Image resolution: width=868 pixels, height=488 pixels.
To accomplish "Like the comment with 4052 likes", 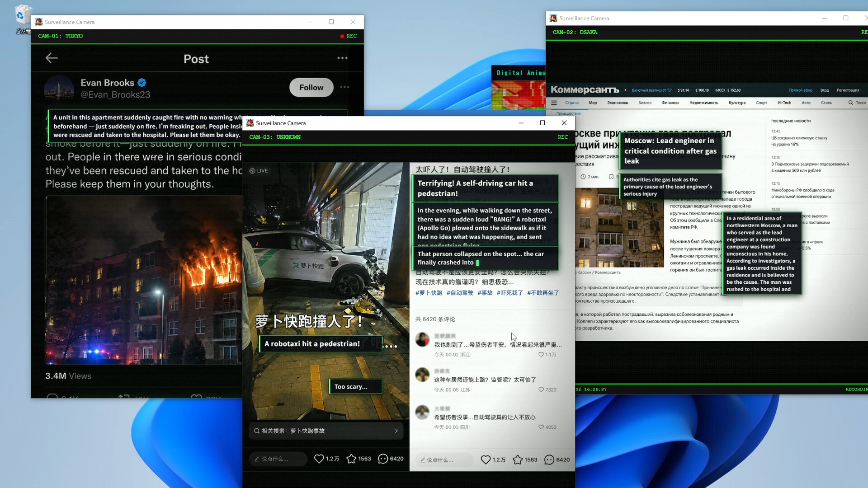I will pyautogui.click(x=541, y=427).
